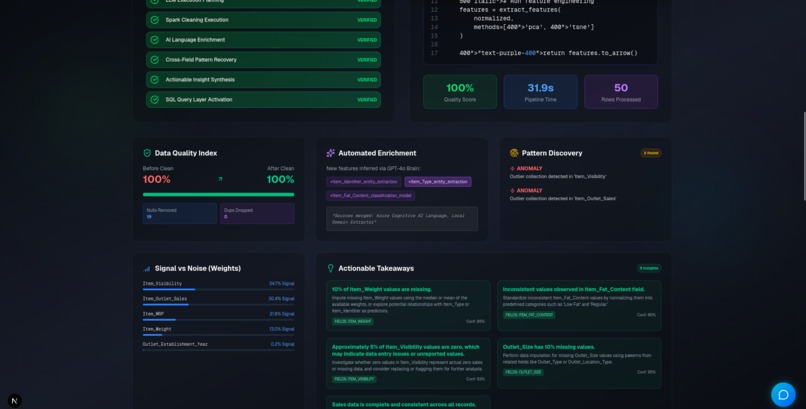The image size is (806, 409).
Task: Click the VERIFIED badge on SQL Query Layer Activation
Action: tap(367, 100)
